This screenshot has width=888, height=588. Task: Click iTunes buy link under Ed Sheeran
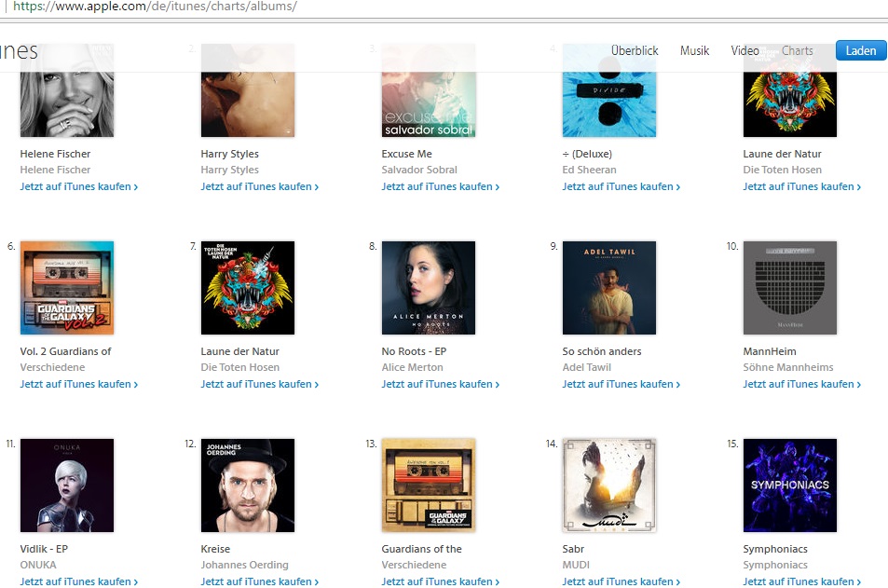point(621,186)
